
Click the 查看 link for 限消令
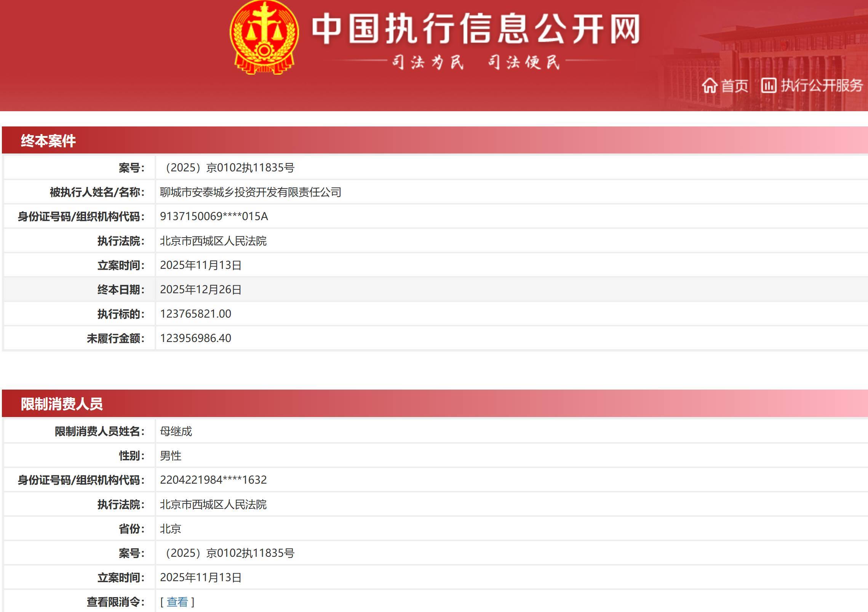click(x=177, y=602)
